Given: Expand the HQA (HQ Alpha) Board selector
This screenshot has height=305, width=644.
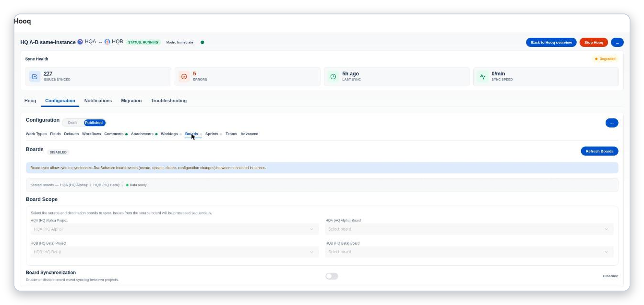Looking at the screenshot, I should point(469,229).
